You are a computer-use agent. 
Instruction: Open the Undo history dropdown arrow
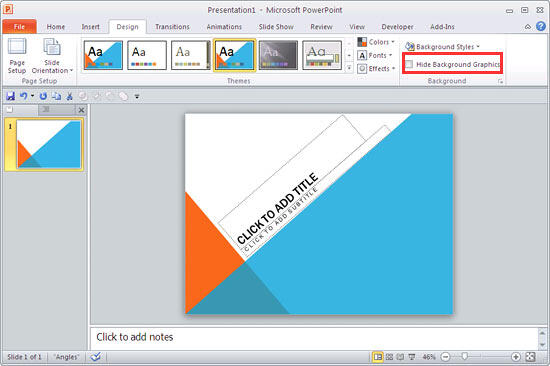[32, 96]
